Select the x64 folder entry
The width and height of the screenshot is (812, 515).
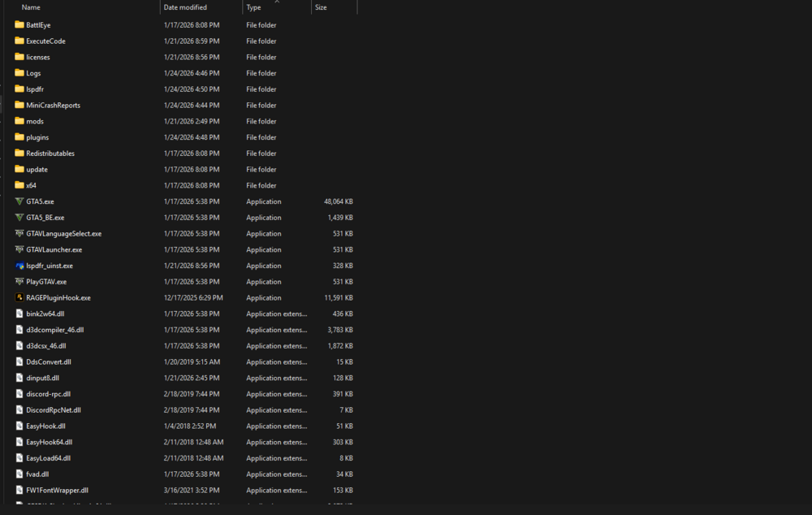point(34,185)
